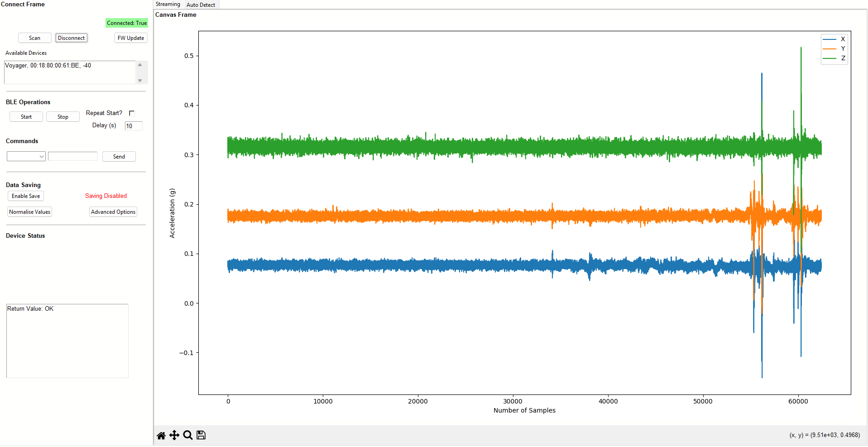This screenshot has width=868, height=447.
Task: Send the command
Action: pos(119,157)
